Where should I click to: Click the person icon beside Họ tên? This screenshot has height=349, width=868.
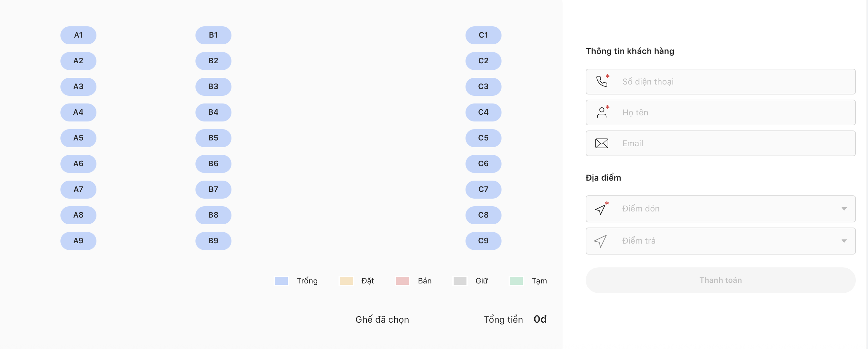click(x=601, y=112)
